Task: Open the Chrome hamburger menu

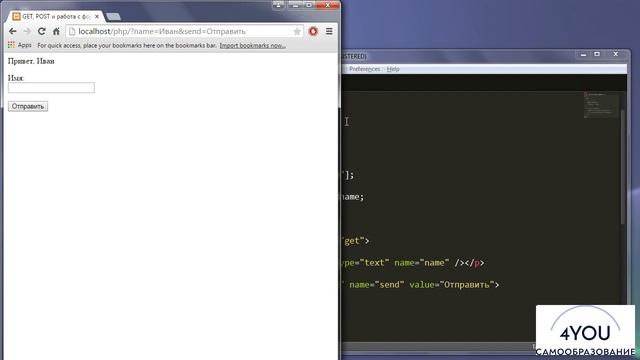Action: pyautogui.click(x=329, y=31)
